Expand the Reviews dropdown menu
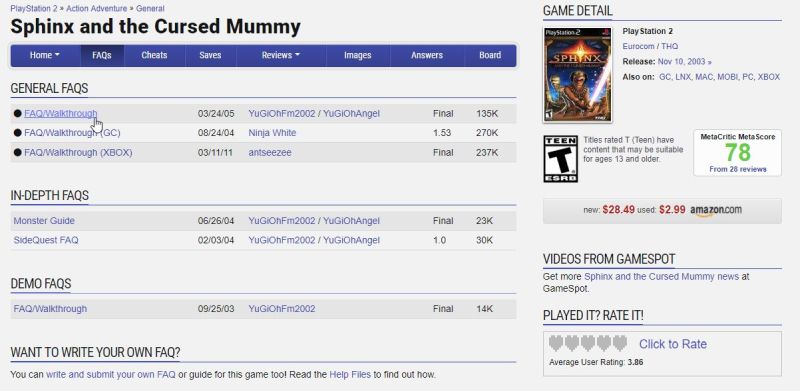Screen dimensions: 800x391 (x=281, y=55)
